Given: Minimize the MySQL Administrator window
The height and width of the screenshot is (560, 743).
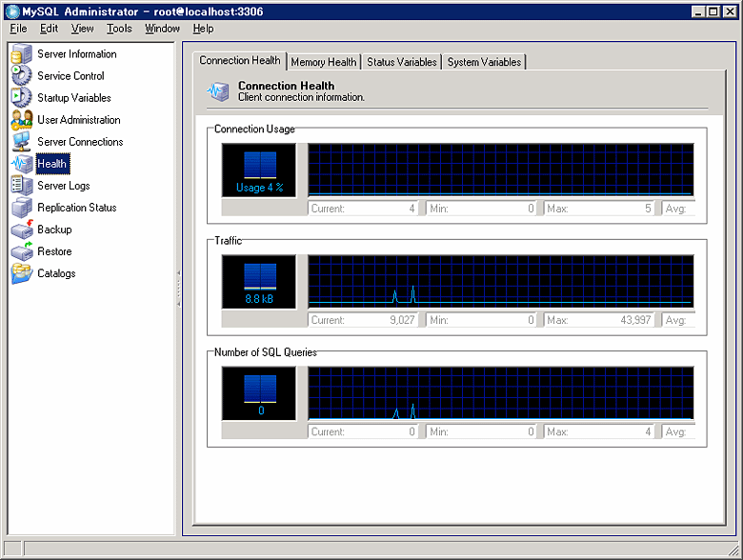Looking at the screenshot, I should [698, 11].
